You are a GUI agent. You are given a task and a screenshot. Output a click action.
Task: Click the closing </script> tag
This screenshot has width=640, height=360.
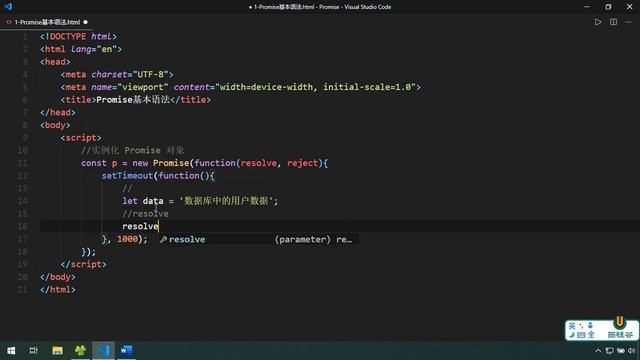click(83, 264)
